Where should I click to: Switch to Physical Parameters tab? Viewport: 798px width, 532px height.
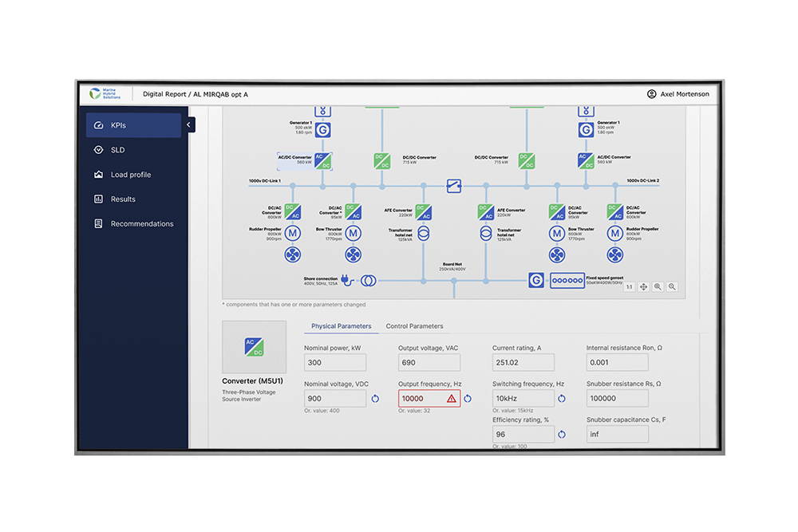[x=342, y=326]
